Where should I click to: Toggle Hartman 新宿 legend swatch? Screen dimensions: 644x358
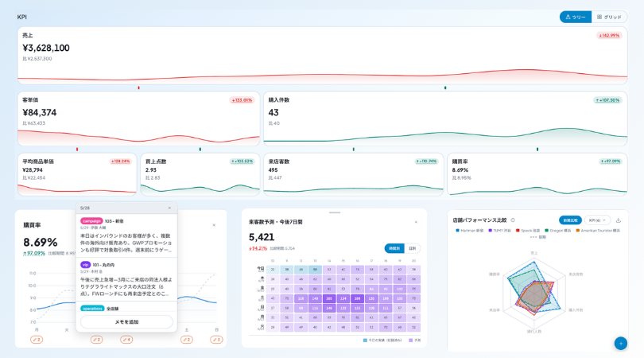click(x=457, y=231)
